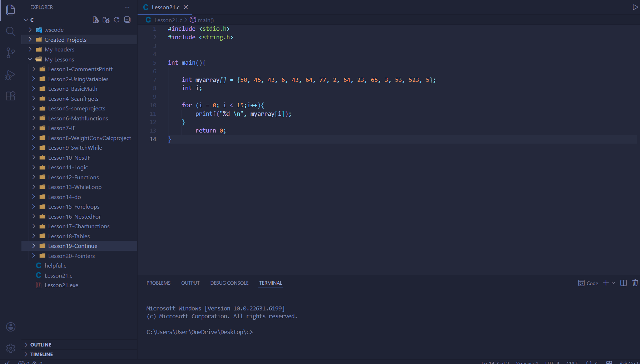The height and width of the screenshot is (364, 640).
Task: Kill the terminal with trash icon
Action: pyautogui.click(x=635, y=283)
